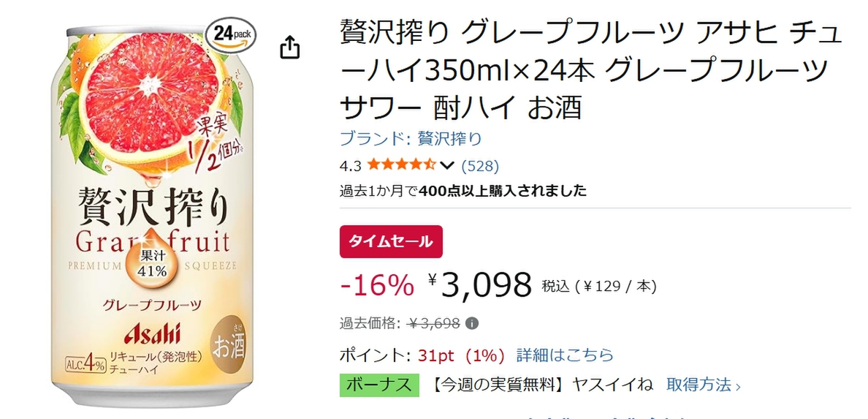Click the info icon next to 過去価格
The height and width of the screenshot is (419, 868).
[472, 322]
